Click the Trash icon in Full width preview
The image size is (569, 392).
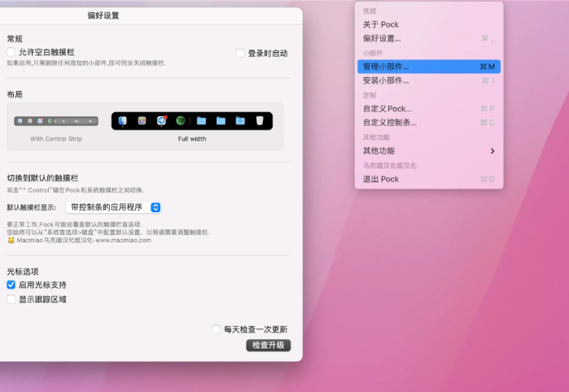point(260,120)
